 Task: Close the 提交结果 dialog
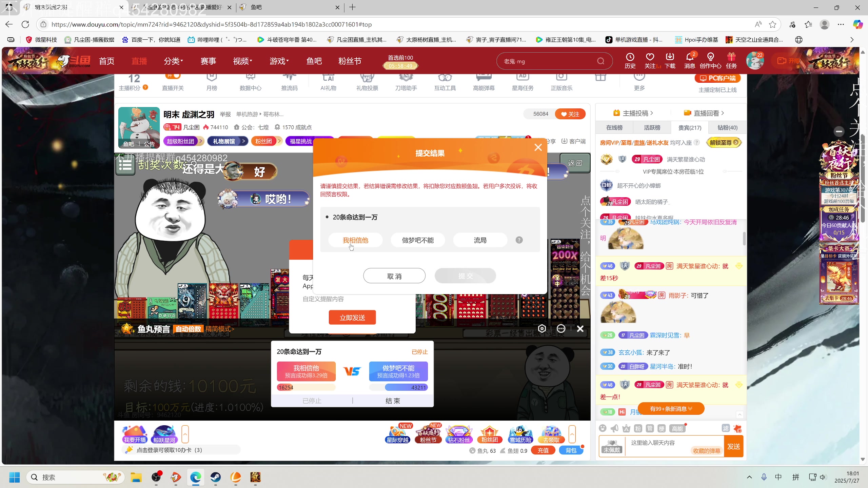tap(538, 147)
